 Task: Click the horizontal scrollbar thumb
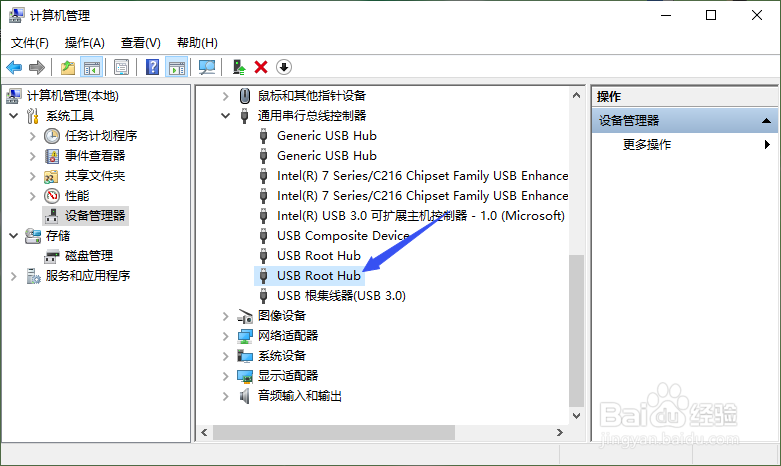pos(334,432)
